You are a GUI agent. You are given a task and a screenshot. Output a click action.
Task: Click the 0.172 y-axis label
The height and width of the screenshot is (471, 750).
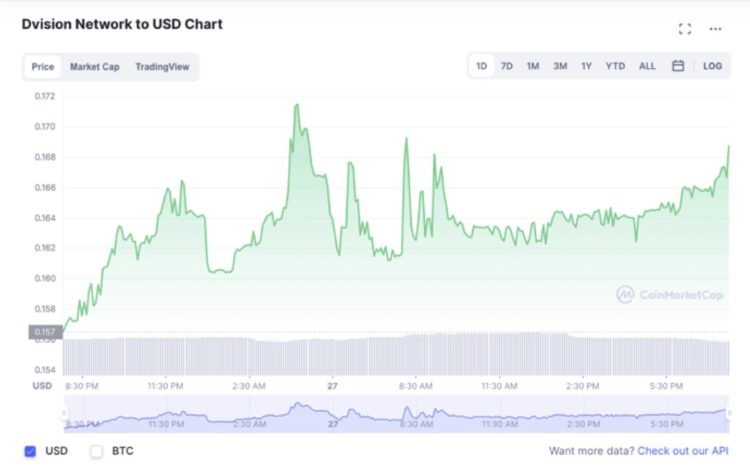coord(45,96)
